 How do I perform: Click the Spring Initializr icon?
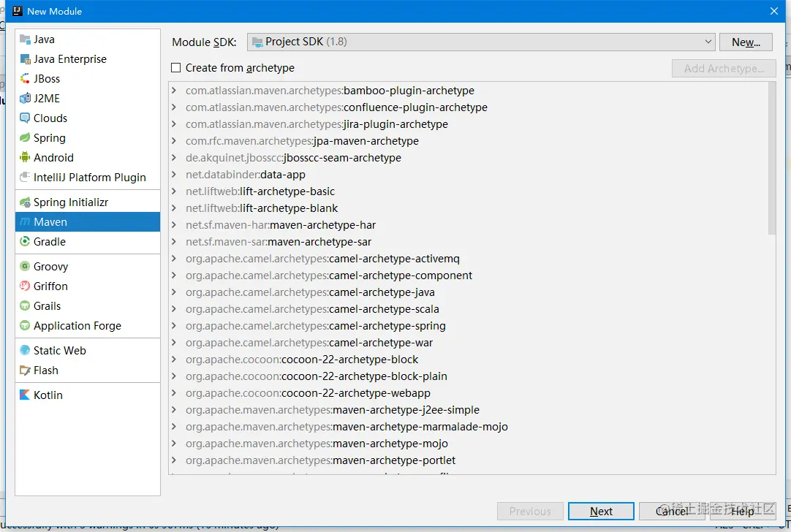tap(25, 202)
